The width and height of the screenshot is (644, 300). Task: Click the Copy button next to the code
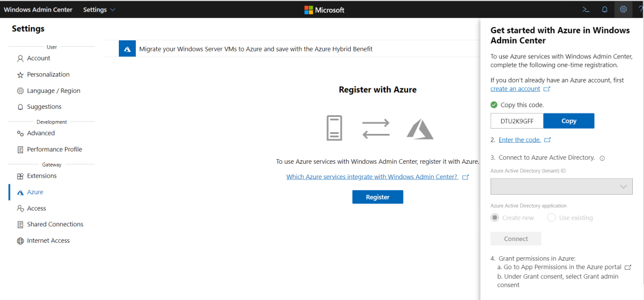[568, 121]
